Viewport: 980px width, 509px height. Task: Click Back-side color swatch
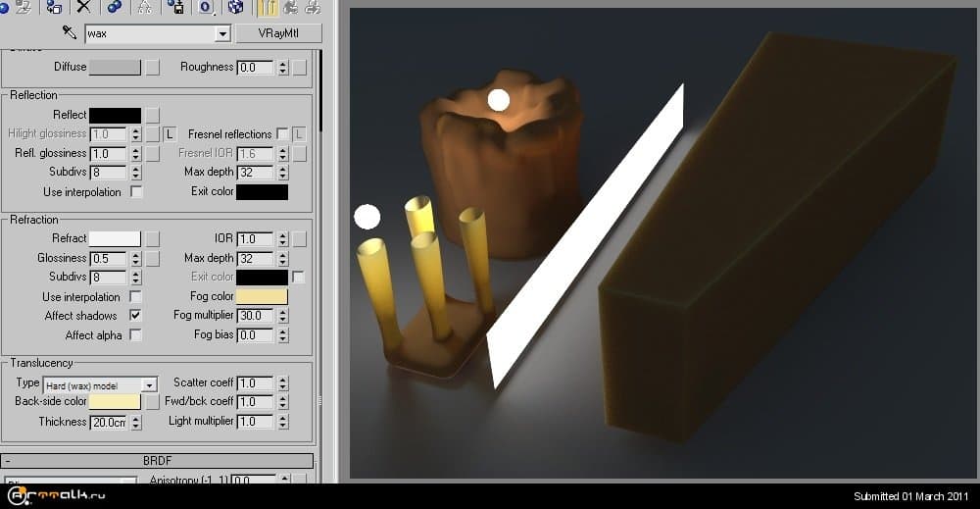pyautogui.click(x=115, y=401)
